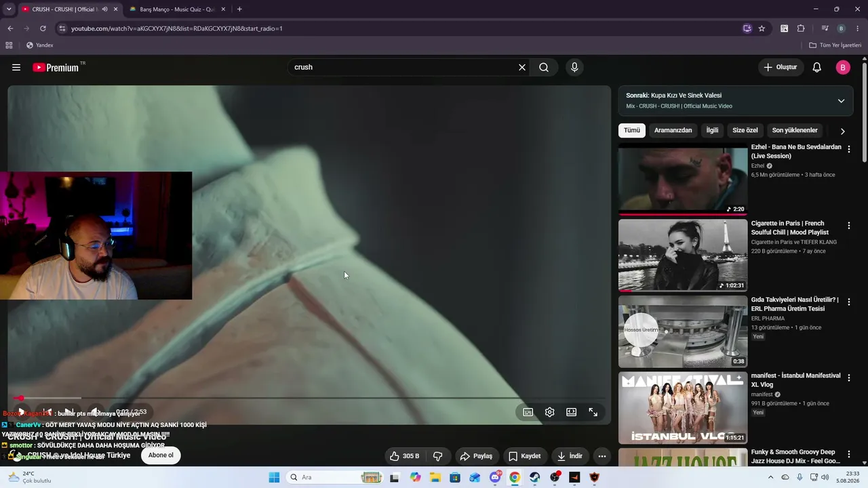Screen dimensions: 868x488
Task: Open ERL Pharma Üretim Tesisi thumbnail
Action: click(683, 331)
